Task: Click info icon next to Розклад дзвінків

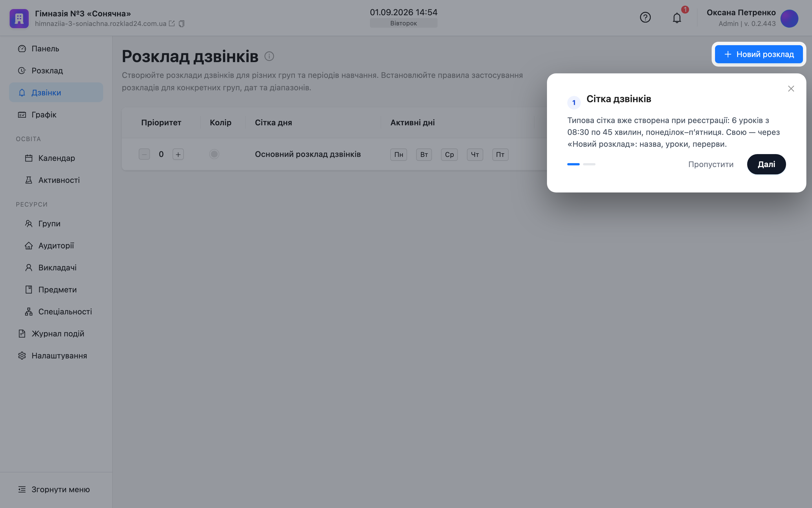Action: 269,56
